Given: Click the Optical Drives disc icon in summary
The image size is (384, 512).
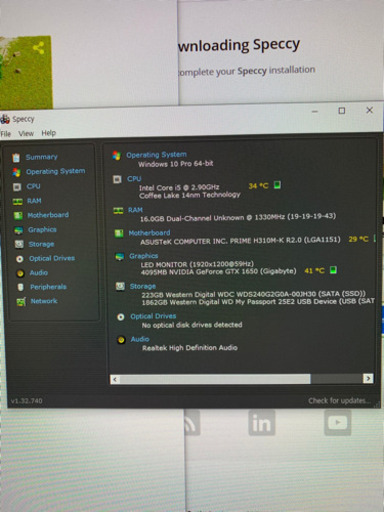Looking at the screenshot, I should coord(121,317).
